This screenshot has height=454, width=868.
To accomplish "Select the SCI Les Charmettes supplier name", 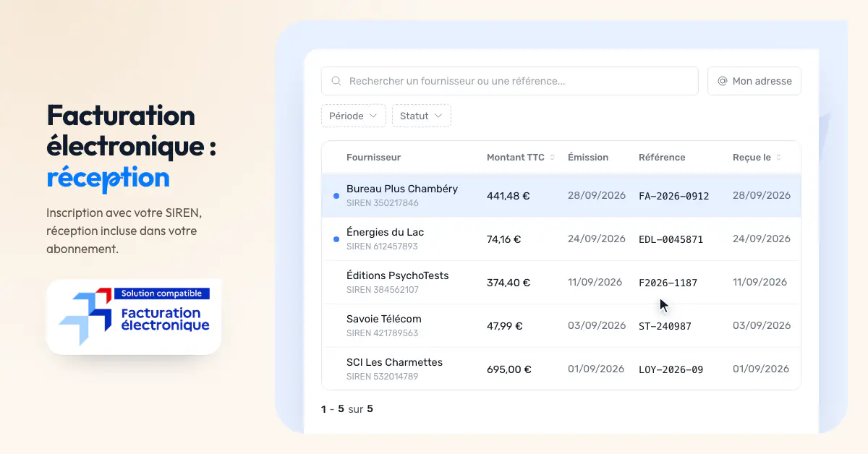I will click(x=395, y=362).
